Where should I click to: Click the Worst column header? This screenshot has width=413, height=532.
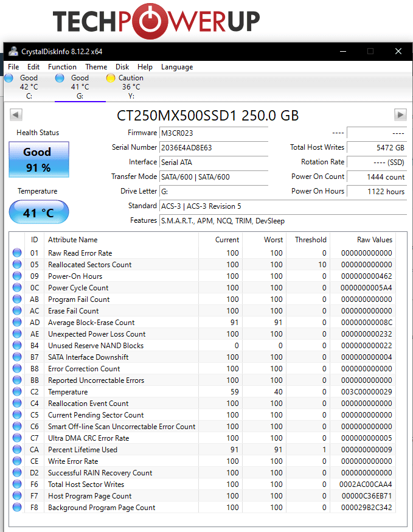click(264, 240)
